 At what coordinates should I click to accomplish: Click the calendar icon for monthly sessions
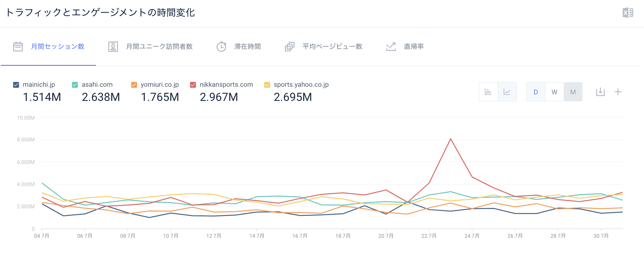(x=18, y=47)
